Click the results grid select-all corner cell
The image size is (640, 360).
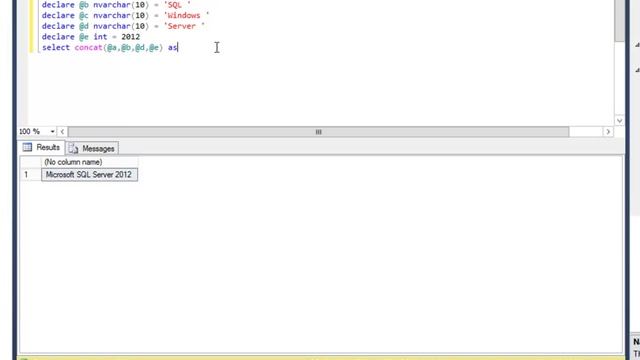30,162
